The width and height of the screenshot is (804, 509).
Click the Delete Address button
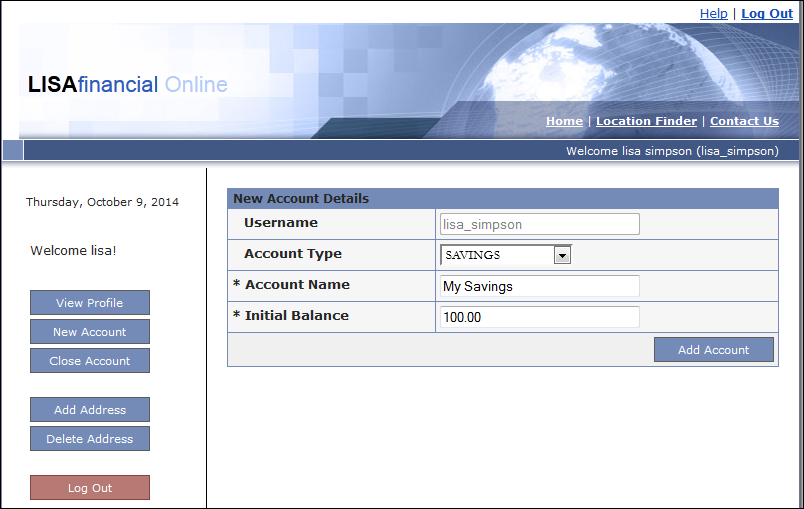click(90, 439)
